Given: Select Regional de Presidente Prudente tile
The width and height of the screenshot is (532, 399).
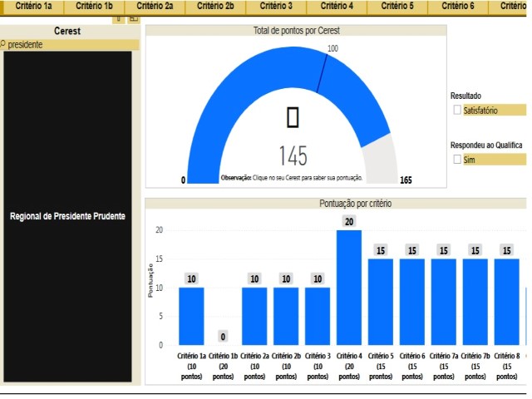Looking at the screenshot, I should pyautogui.click(x=67, y=216).
